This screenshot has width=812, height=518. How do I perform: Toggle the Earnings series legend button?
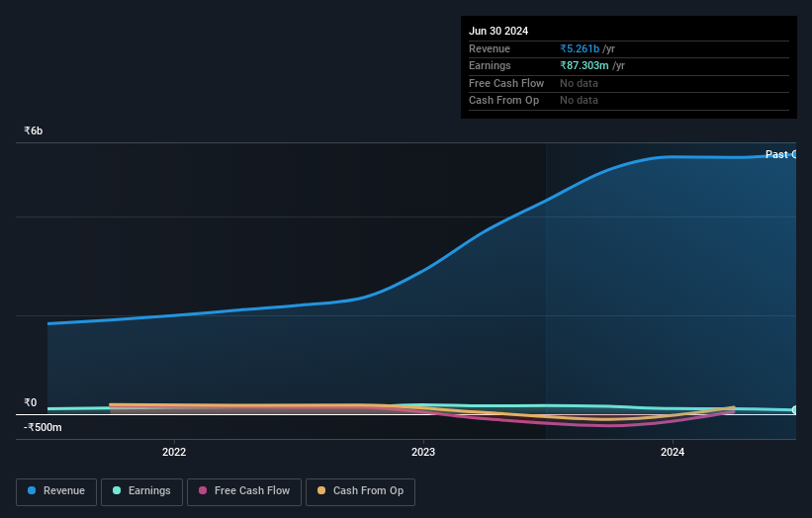(x=141, y=491)
